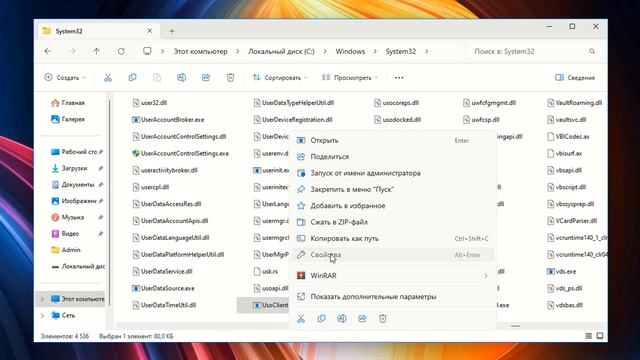Viewport: 640px width, 360px height.
Task: Select UserDataTypeHelperUtil.dll file
Action: click(x=293, y=103)
